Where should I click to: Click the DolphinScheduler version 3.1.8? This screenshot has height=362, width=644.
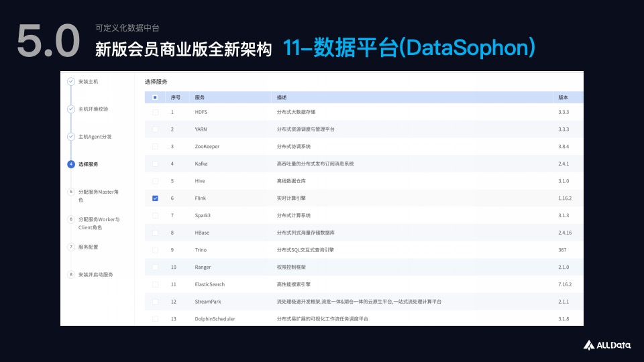pos(563,319)
